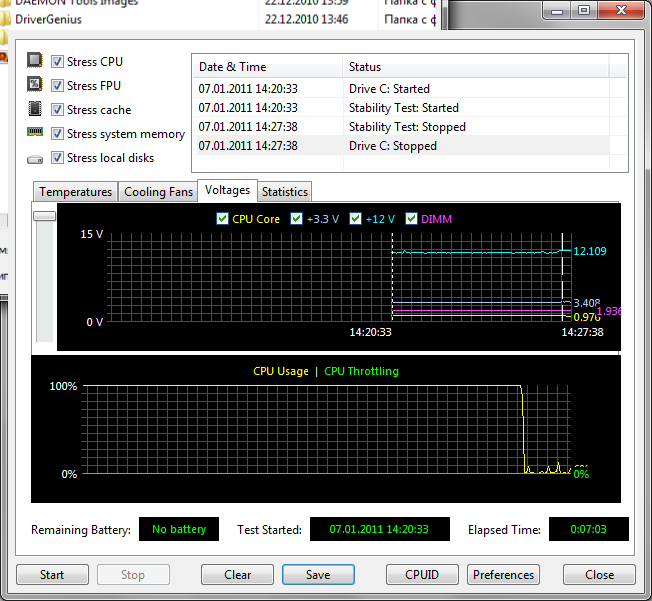Click the RAM module icon beside Stress system memory
652x601 pixels.
click(x=35, y=132)
